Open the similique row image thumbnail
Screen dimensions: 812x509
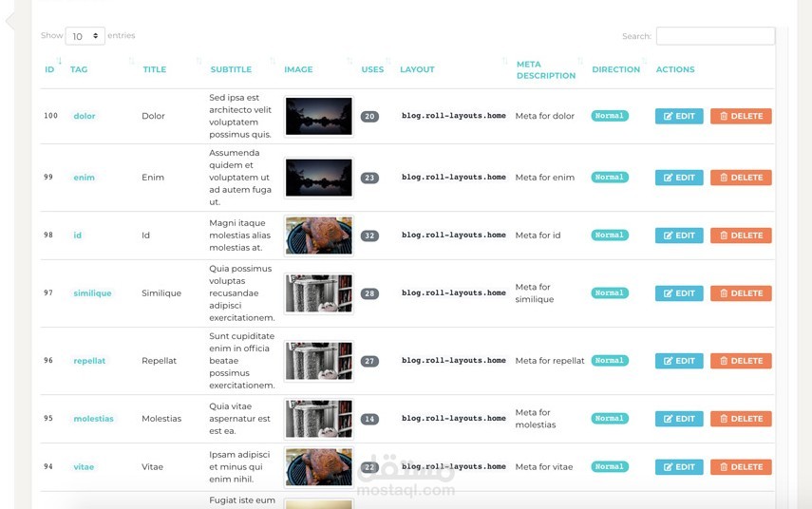point(318,293)
